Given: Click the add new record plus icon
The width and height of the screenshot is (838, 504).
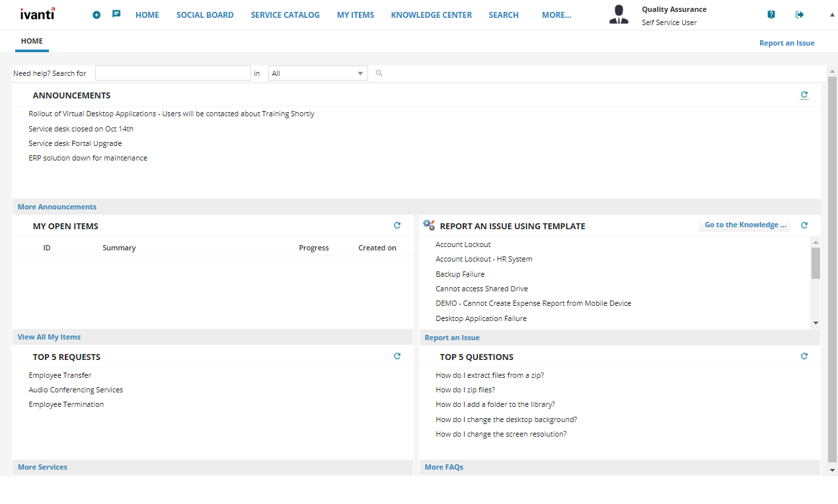Looking at the screenshot, I should [96, 15].
